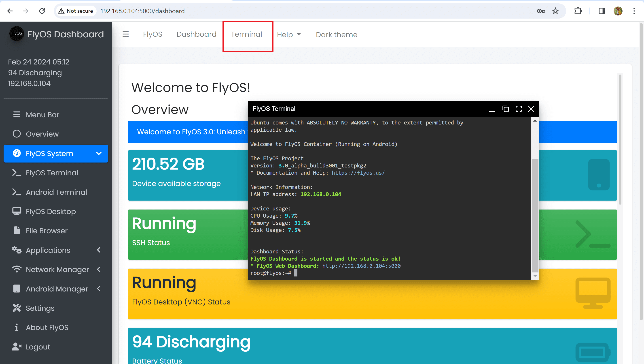644x364 pixels.
Task: Select Dashboard tab in navbar
Action: tap(196, 34)
